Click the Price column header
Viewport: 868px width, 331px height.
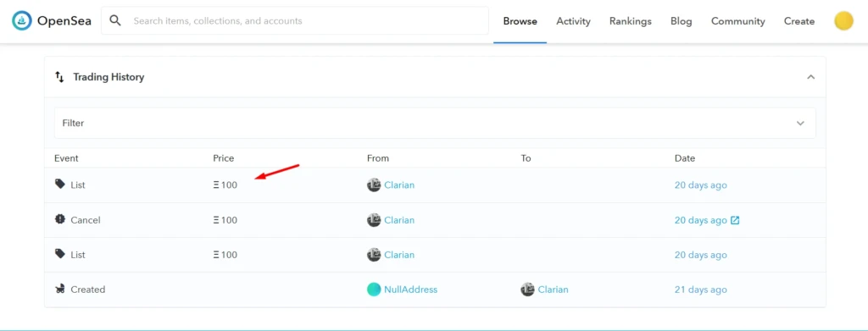tap(224, 158)
